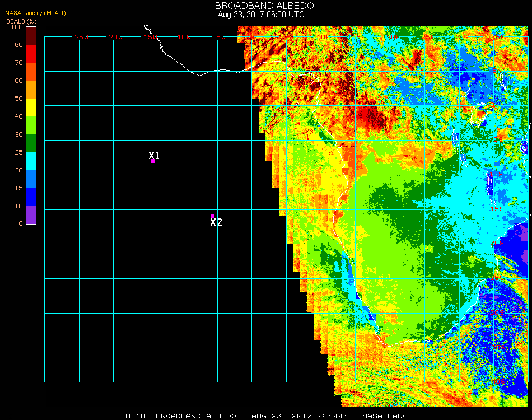Viewport: 532px width, 420px height.
Task: Pick the lime green 30–40% legend swatch
Action: pos(31,125)
